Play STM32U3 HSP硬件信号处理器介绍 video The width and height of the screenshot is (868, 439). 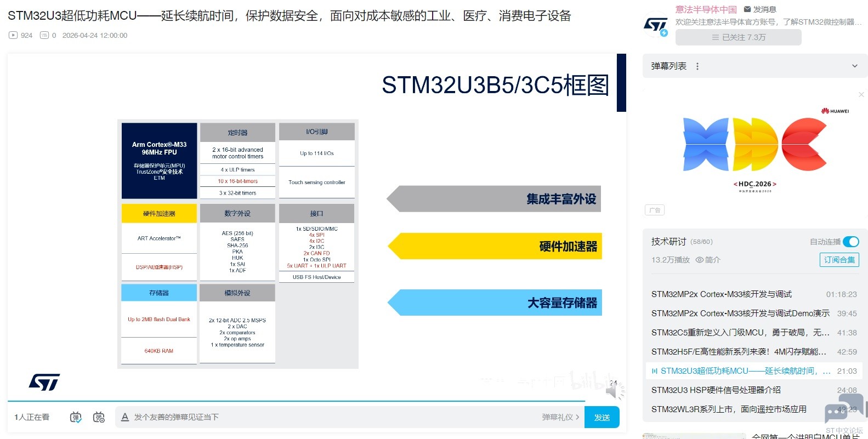point(754,390)
